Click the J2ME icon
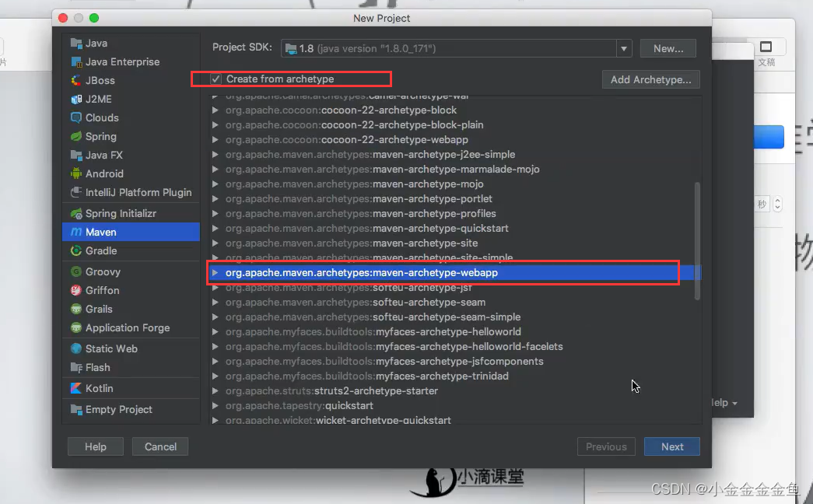Image resolution: width=813 pixels, height=504 pixels. click(x=76, y=99)
